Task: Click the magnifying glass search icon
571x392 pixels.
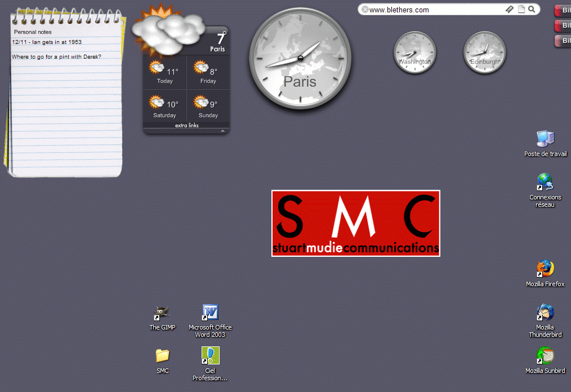Action: [x=532, y=9]
